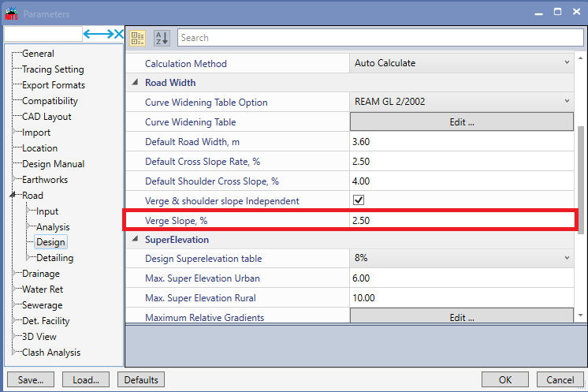Viewport: 588px width, 392px height.
Task: Select the Detailing tree item
Action: 54,258
